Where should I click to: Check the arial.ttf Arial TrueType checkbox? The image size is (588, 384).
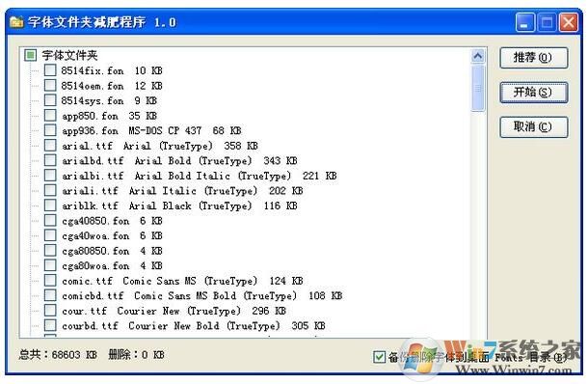tap(50, 146)
